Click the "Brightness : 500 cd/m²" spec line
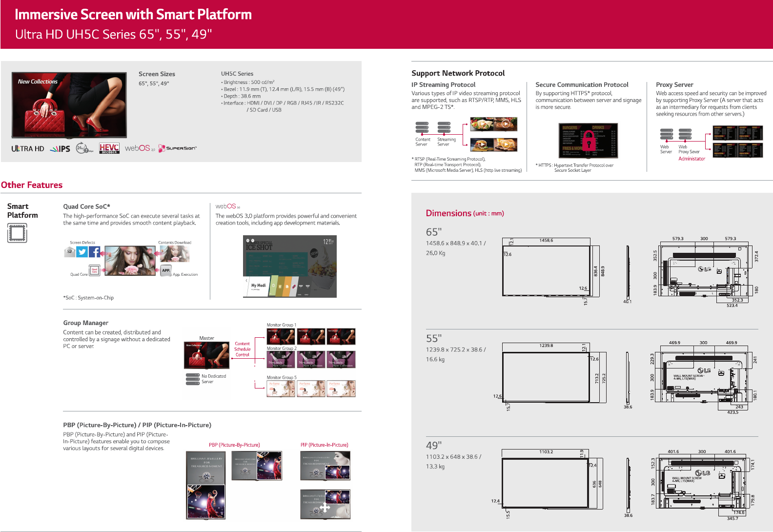The height and width of the screenshot is (532, 773). pyautogui.click(x=248, y=82)
